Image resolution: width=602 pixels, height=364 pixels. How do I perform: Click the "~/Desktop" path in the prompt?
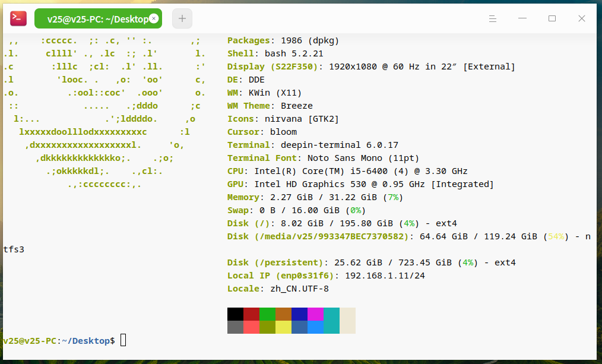pyautogui.click(x=85, y=341)
